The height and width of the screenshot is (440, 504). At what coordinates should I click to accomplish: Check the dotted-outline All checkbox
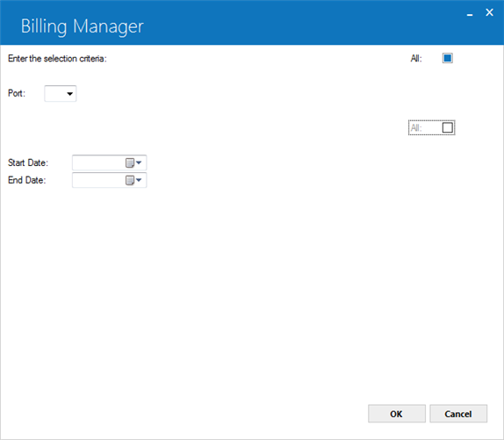448,127
